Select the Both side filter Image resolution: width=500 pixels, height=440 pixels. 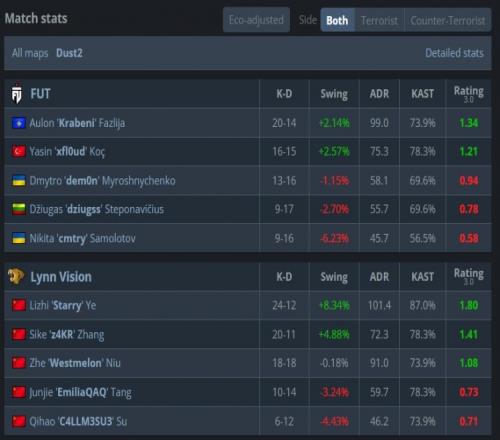(337, 20)
